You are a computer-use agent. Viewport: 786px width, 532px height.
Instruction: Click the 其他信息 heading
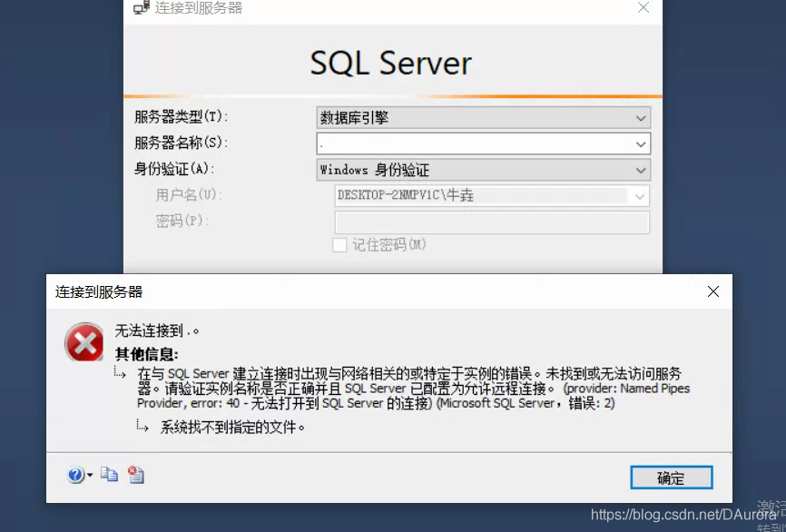pos(147,354)
